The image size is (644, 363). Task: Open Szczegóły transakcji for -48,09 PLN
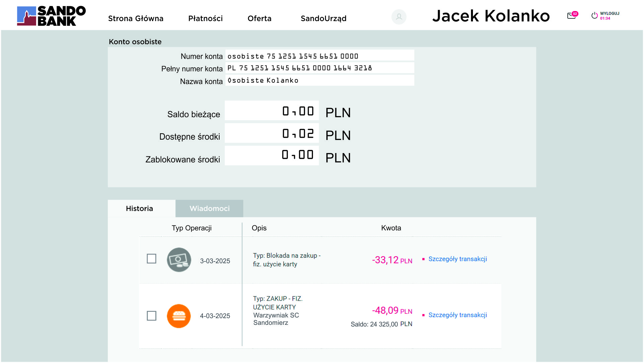tap(457, 315)
